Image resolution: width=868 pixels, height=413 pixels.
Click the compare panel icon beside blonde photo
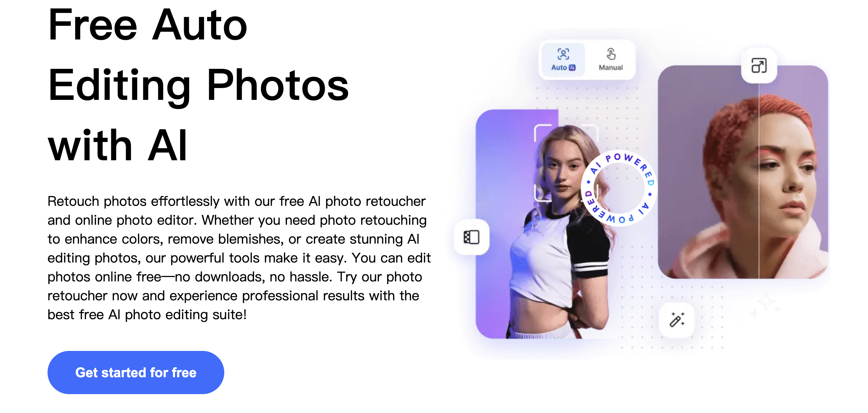(471, 237)
